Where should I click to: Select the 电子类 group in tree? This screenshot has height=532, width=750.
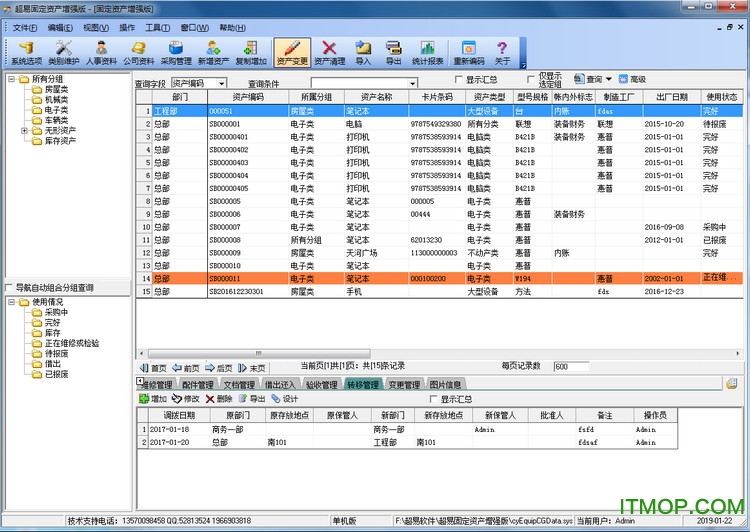(56, 110)
